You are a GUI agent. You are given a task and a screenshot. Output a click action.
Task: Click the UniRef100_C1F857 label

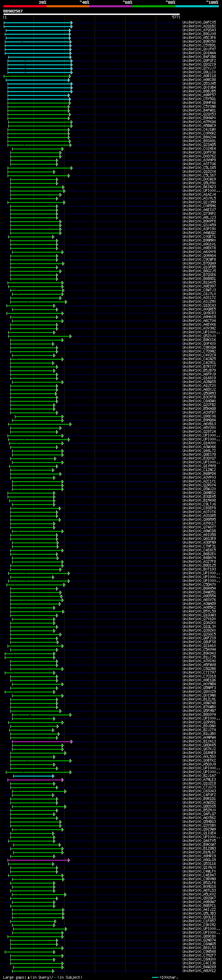pyautogui.click(x=199, y=921)
